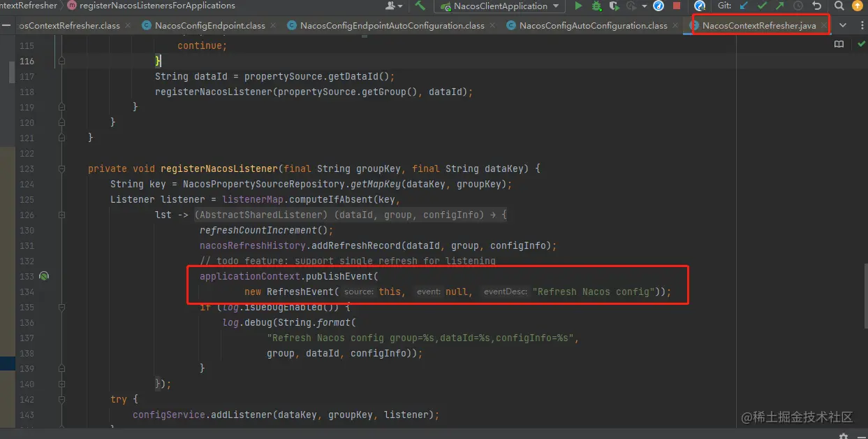Click the method icon before registerNacosListenersForApplications
This screenshot has height=439, width=868.
coord(73,6)
